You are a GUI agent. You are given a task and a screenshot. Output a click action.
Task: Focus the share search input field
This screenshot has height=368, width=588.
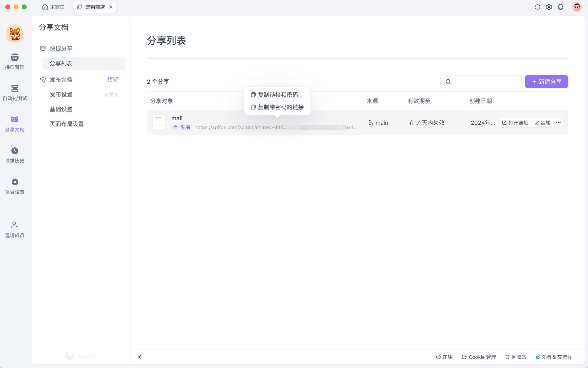[x=481, y=81]
